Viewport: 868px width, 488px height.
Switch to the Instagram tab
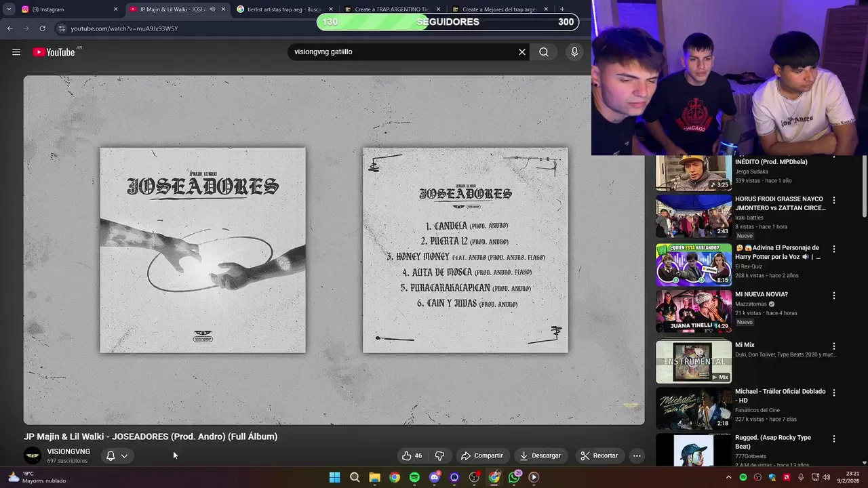[x=71, y=9]
